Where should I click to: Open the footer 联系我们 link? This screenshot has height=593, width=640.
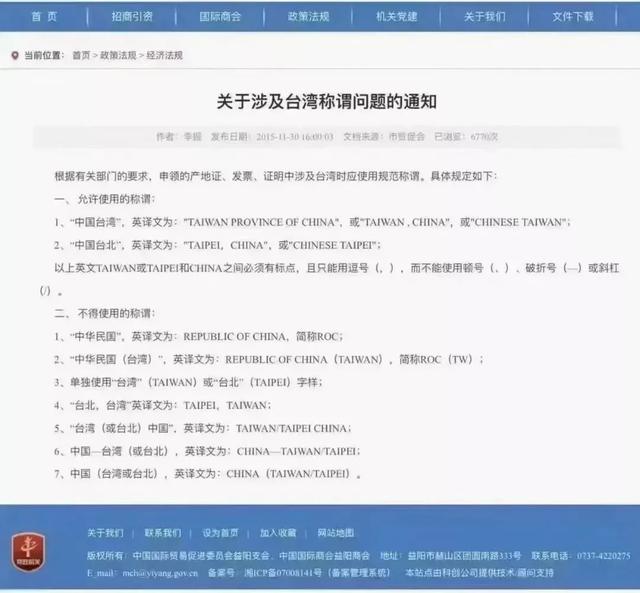[x=163, y=533]
